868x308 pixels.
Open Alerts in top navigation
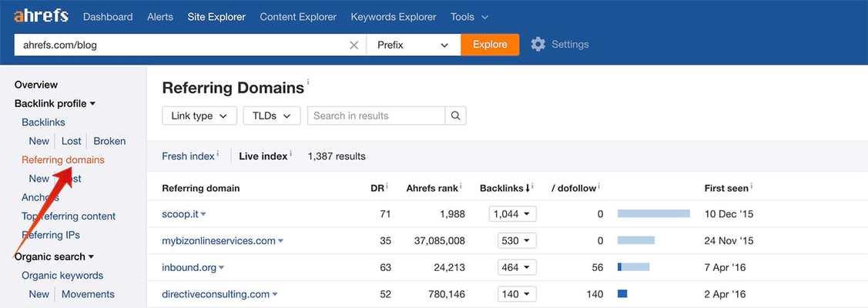160,17
